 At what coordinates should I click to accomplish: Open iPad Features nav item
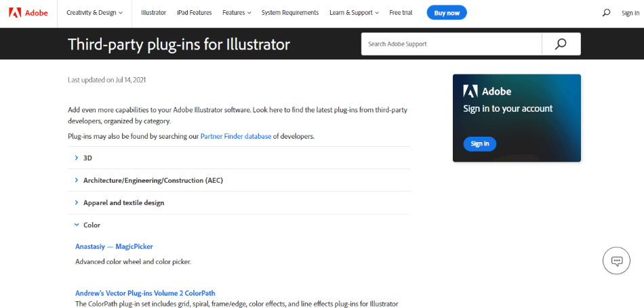pos(195,13)
